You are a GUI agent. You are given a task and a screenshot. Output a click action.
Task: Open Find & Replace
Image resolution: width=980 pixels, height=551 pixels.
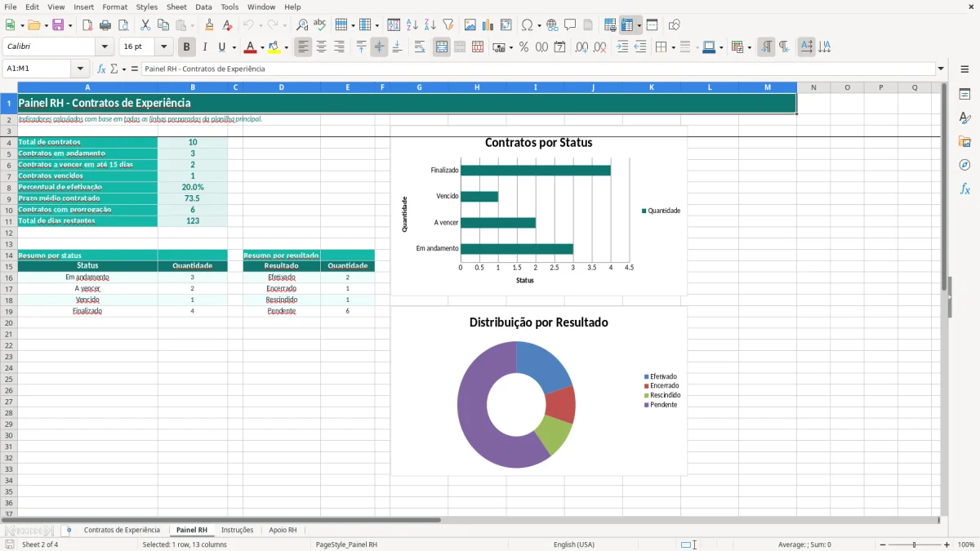pyautogui.click(x=302, y=25)
